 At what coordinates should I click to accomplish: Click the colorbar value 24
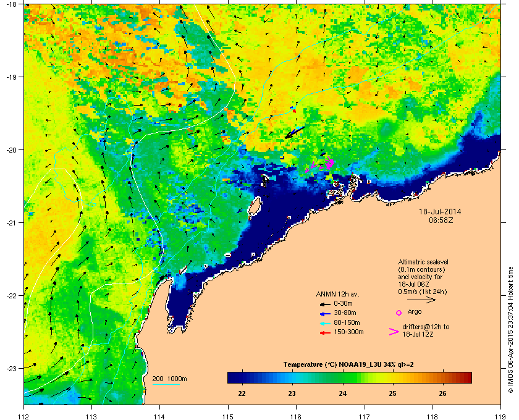pyautogui.click(x=343, y=393)
